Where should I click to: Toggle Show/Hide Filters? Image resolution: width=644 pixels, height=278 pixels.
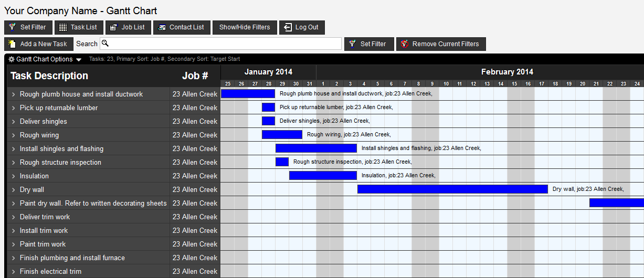[245, 27]
